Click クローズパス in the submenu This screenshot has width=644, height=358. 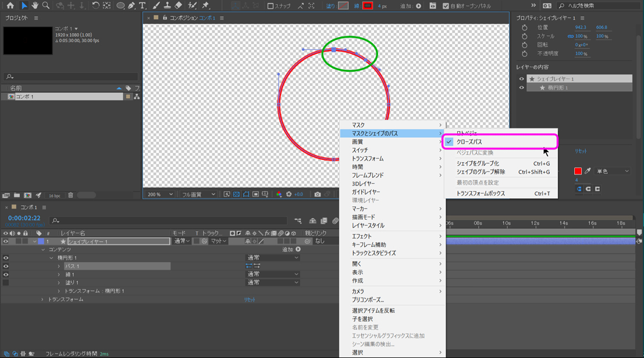(x=469, y=142)
